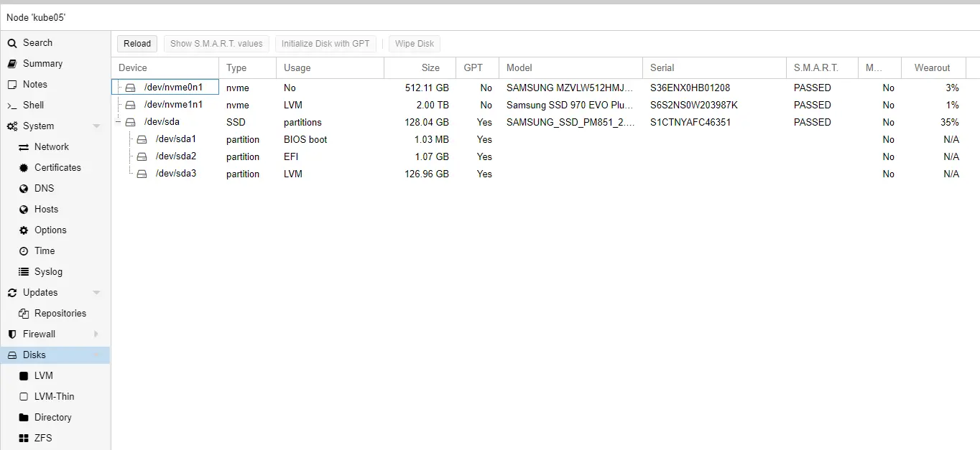The height and width of the screenshot is (450, 980).
Task: Click the Certificates badge icon
Action: click(x=24, y=168)
